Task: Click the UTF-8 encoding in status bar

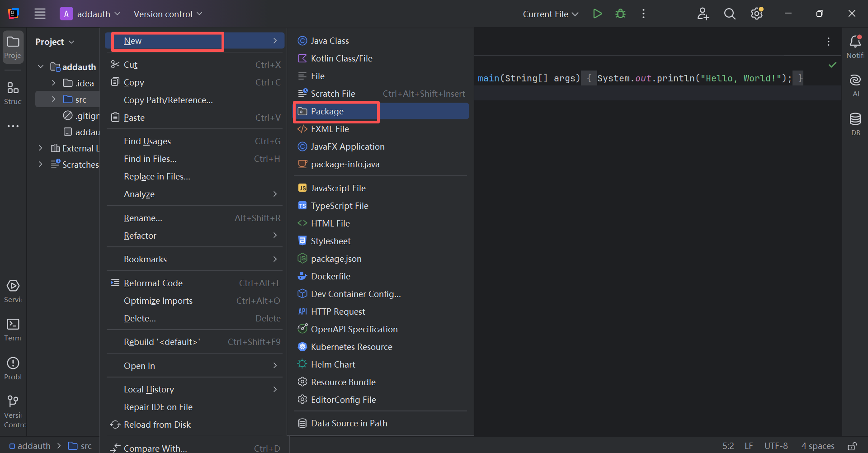Action: (x=776, y=446)
